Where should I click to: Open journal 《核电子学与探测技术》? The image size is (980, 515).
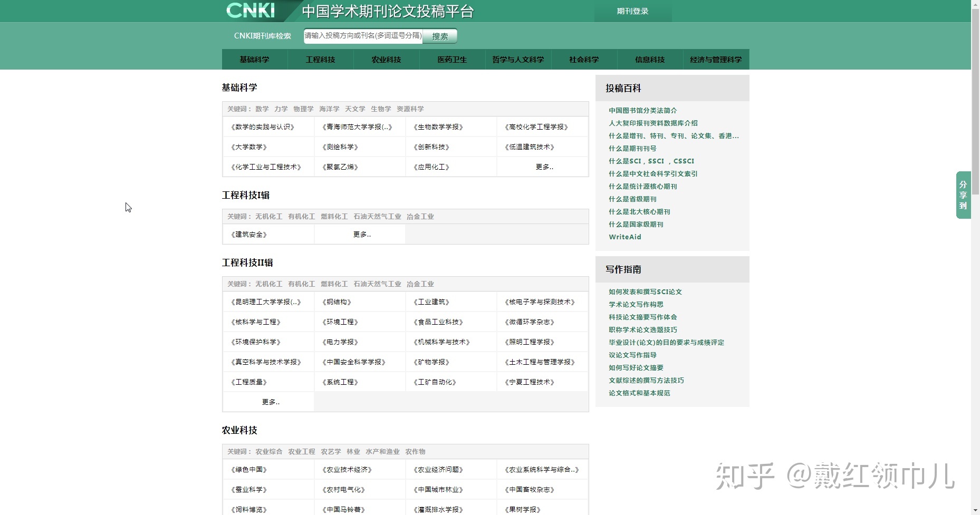tap(540, 302)
